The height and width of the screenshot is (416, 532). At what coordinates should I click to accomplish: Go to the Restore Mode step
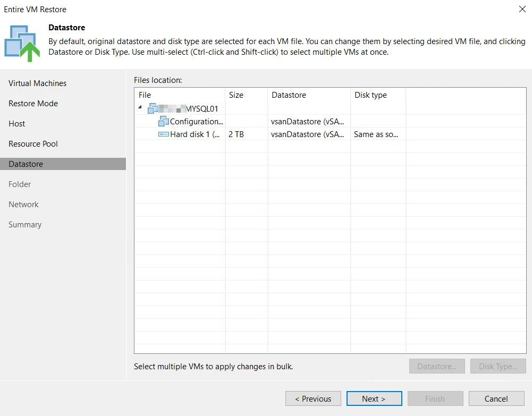tap(33, 104)
